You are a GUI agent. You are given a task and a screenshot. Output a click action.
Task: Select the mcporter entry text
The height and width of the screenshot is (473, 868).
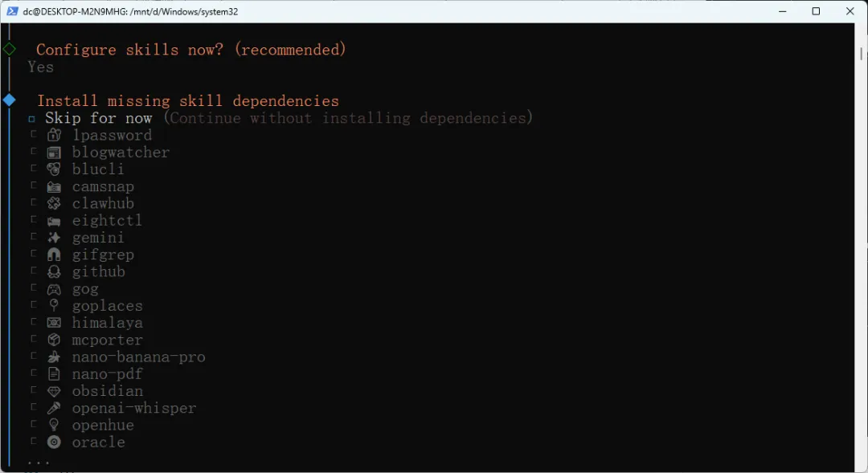click(108, 340)
